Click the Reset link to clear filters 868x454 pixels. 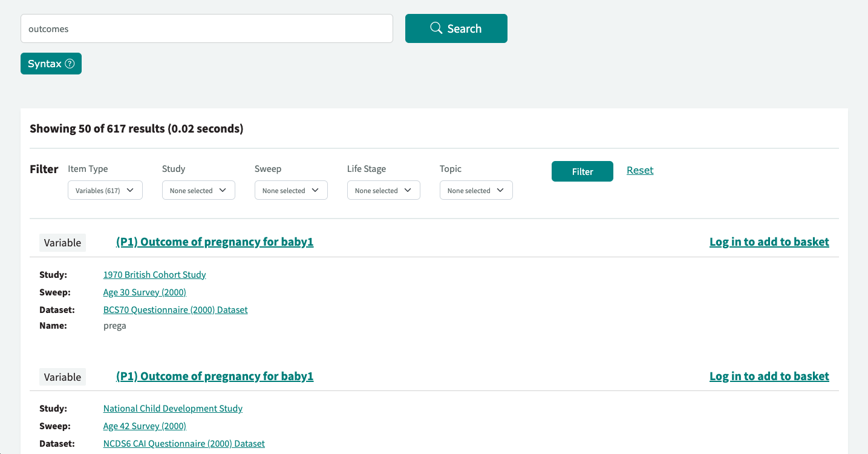tap(639, 170)
